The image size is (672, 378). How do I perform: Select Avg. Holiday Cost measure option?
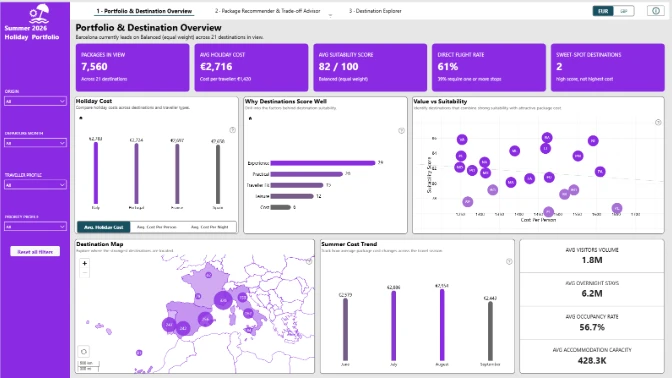coord(103,227)
